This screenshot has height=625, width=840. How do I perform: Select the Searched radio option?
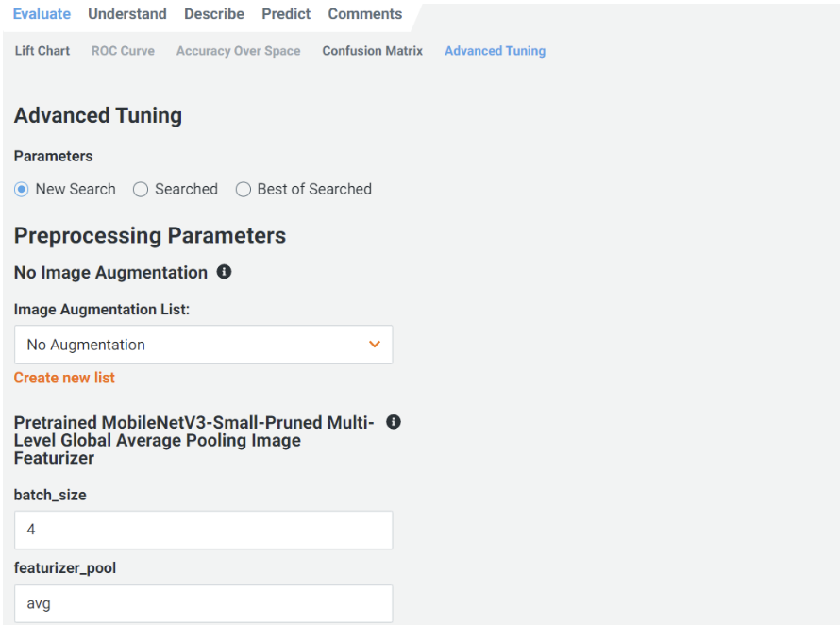141,189
